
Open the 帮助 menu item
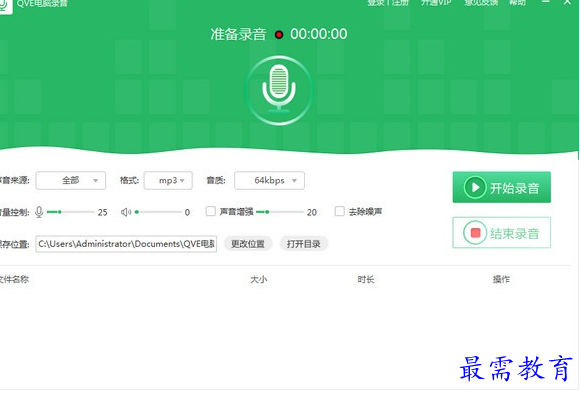tap(518, 3)
